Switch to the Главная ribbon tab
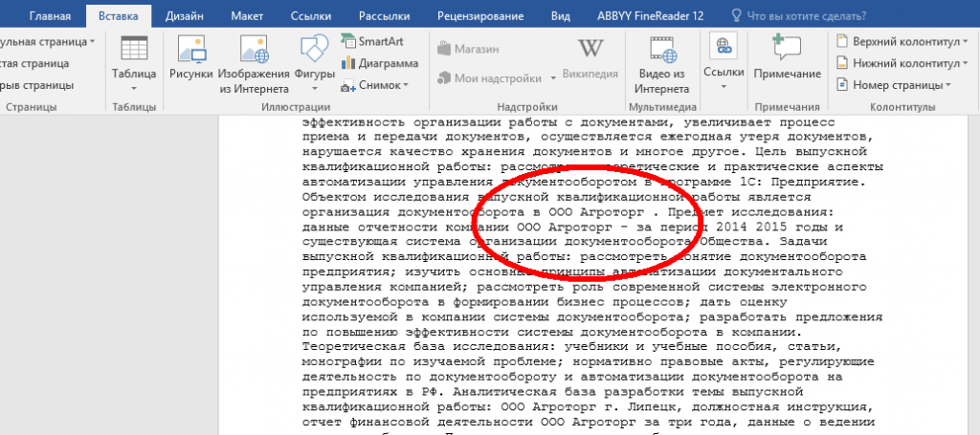980x435 pixels. click(50, 15)
